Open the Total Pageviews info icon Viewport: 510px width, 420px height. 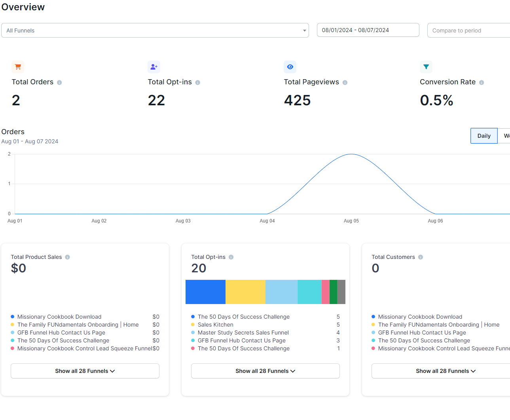[345, 82]
